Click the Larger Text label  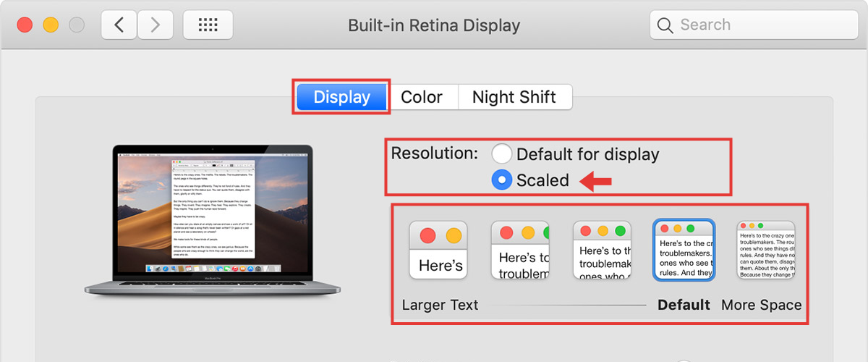click(440, 305)
